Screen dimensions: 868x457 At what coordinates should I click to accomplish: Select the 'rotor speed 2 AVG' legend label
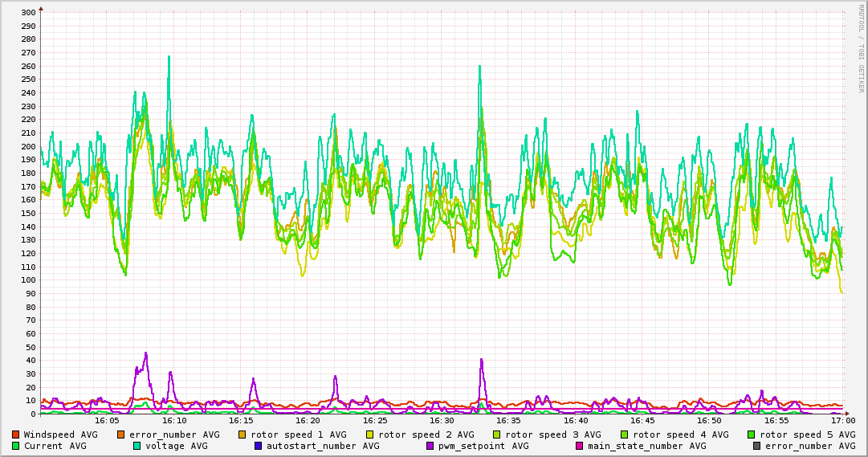426,435
